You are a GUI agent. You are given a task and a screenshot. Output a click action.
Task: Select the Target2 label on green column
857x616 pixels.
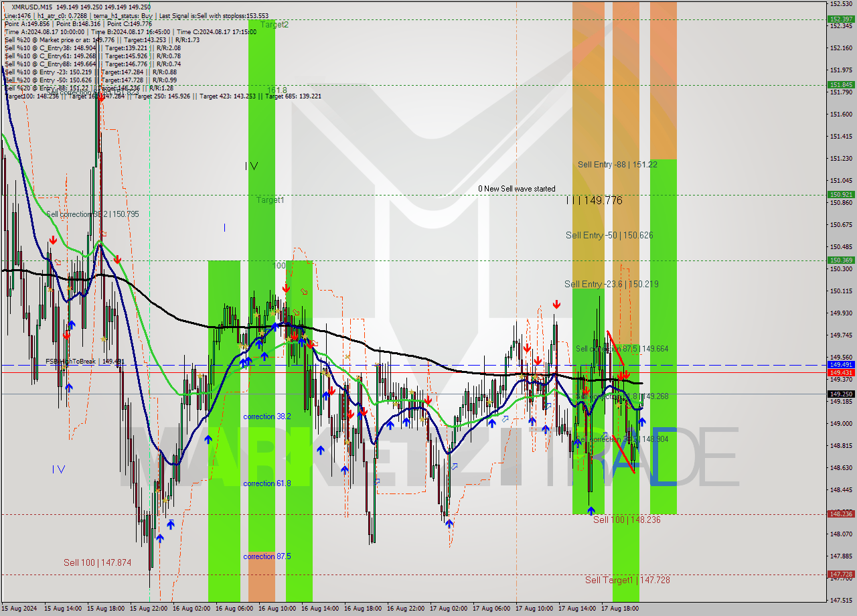[275, 25]
